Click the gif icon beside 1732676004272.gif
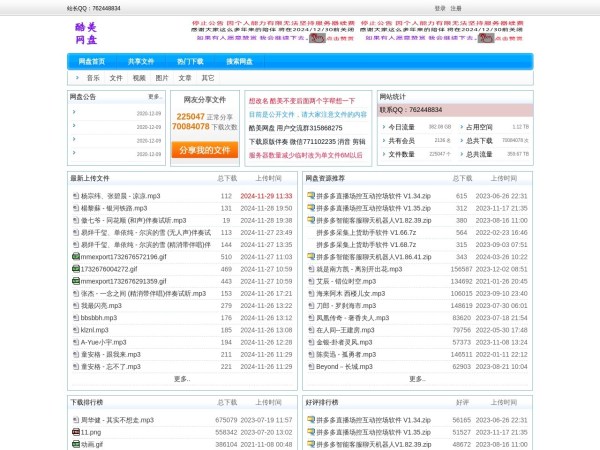Viewport: 600px width, 450px height. 75,269
